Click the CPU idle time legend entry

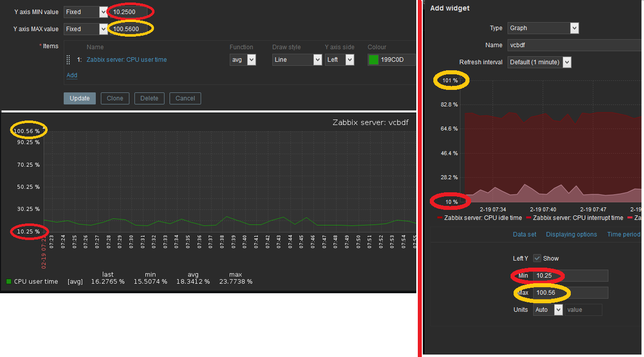479,218
